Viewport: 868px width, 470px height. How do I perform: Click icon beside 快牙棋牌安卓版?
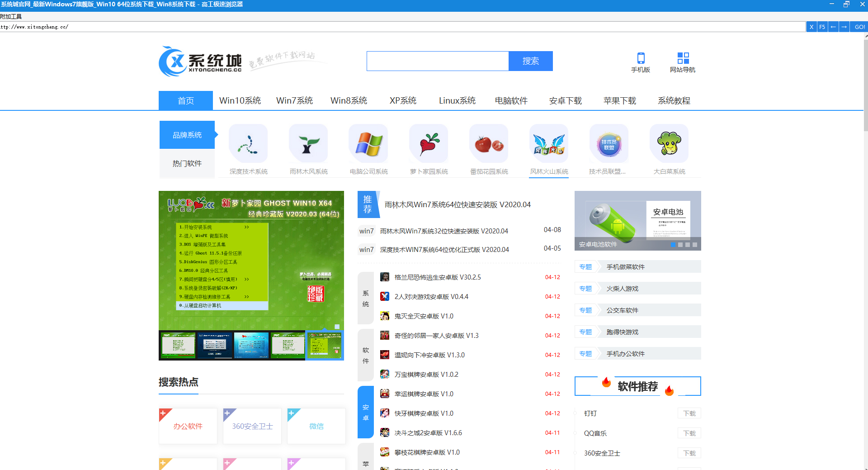(385, 413)
